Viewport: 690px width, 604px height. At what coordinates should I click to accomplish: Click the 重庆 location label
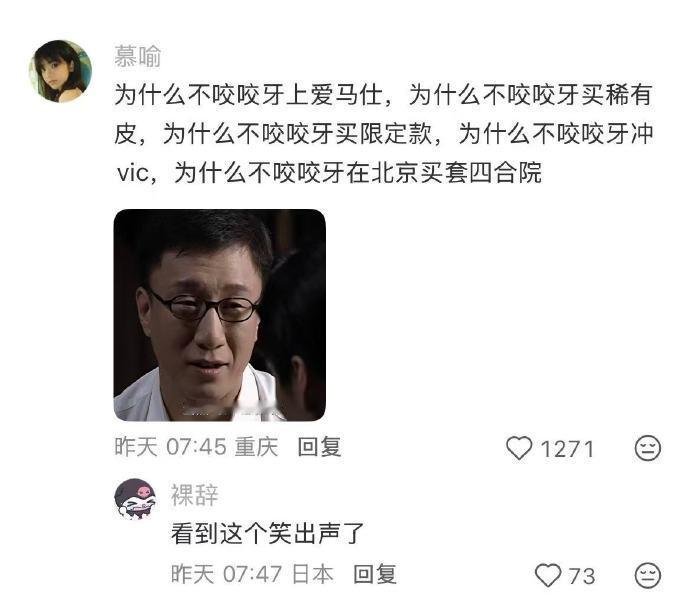click(257, 447)
